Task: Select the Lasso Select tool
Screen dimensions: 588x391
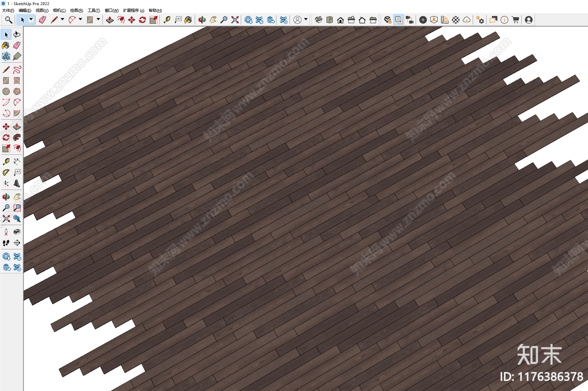Action: point(17,35)
